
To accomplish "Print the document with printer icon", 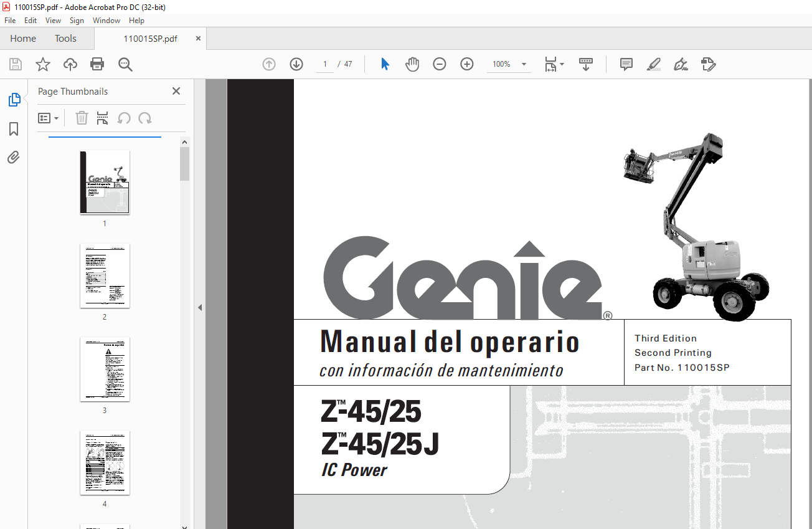I will [x=97, y=64].
